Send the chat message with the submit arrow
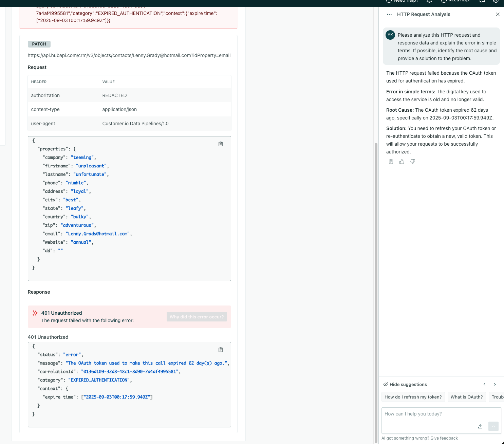504x444 pixels. [x=493, y=427]
